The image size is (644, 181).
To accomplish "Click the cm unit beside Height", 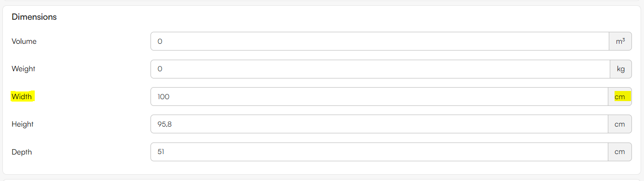I will coord(620,124).
